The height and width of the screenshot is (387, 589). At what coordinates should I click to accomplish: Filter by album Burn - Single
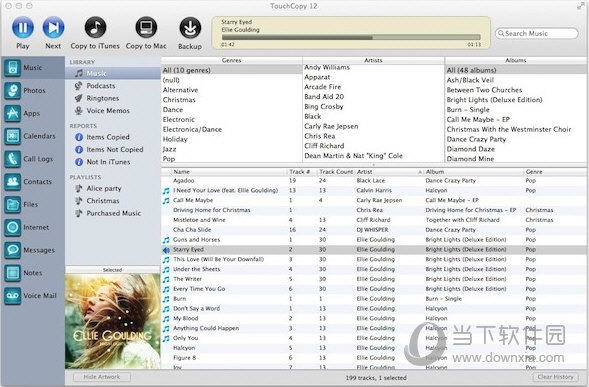tap(516, 110)
